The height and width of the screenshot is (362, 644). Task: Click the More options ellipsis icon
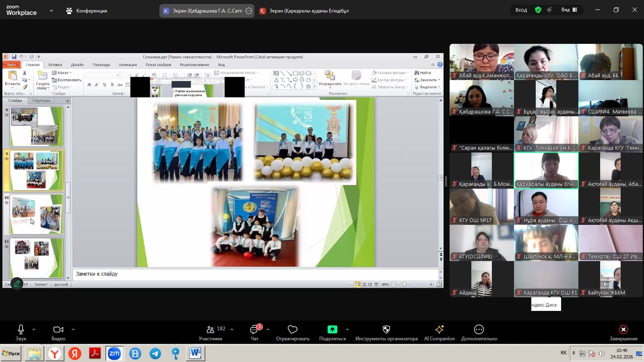click(479, 332)
